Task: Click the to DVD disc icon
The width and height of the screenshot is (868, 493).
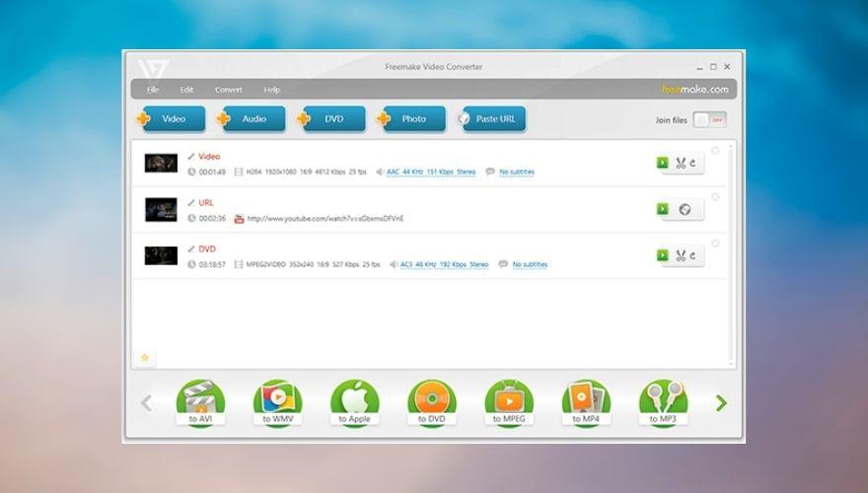Action: [431, 402]
